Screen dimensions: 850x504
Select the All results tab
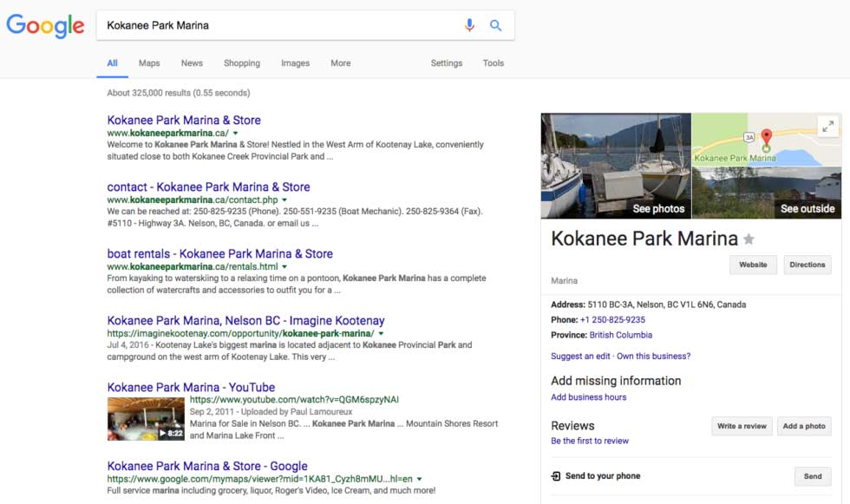pyautogui.click(x=112, y=62)
